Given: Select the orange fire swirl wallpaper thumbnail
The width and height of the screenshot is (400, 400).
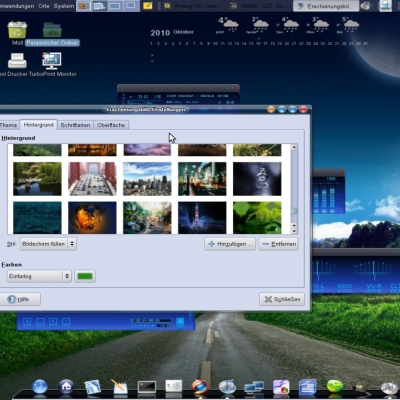Looking at the screenshot, I should (x=92, y=218).
